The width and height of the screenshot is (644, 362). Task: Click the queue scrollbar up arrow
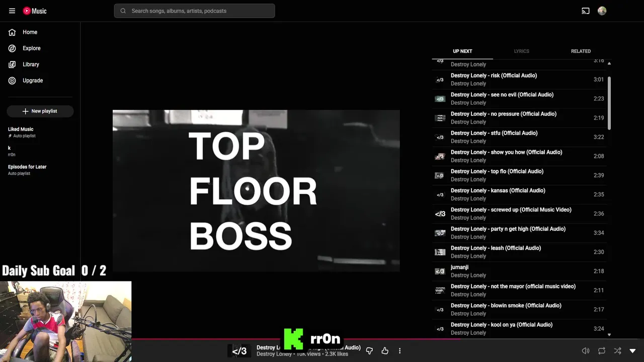pos(609,63)
